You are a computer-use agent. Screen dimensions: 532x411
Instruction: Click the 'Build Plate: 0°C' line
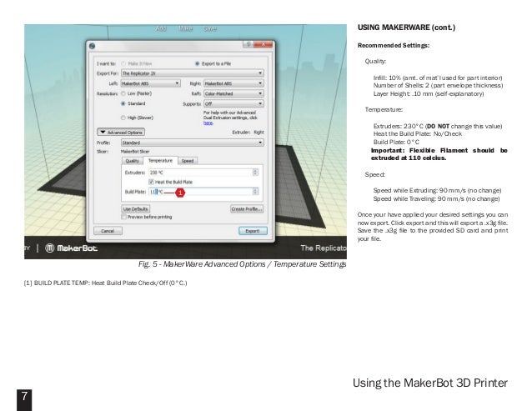396,142
